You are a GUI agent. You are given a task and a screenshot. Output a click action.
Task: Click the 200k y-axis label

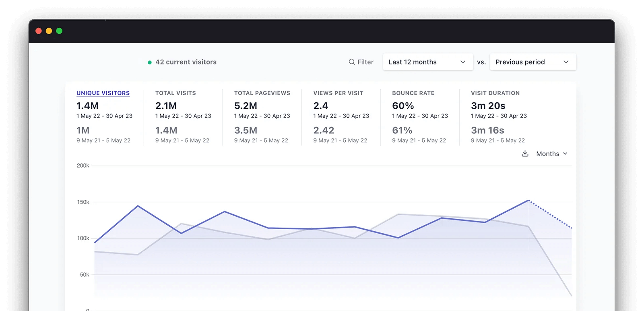pyautogui.click(x=83, y=166)
